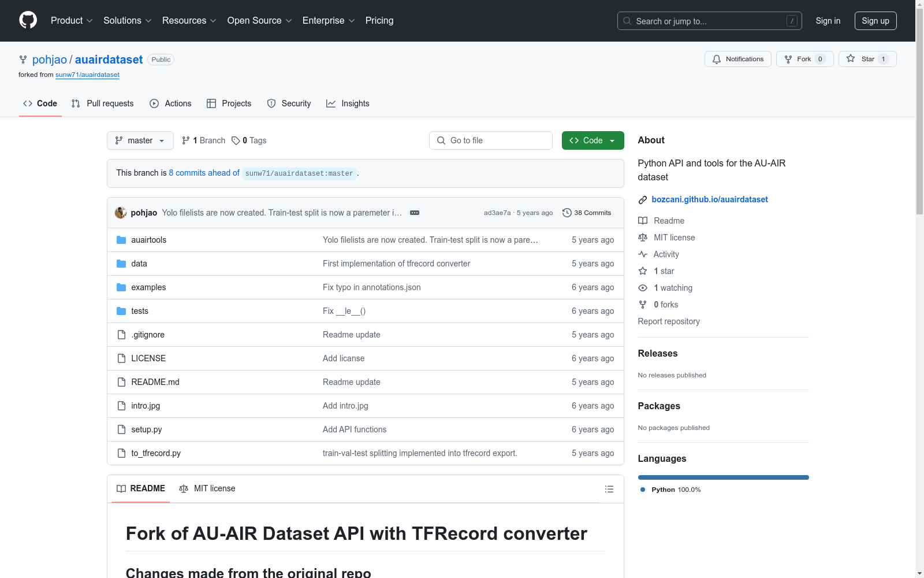This screenshot has height=578, width=924.
Task: Open the sunw71/auairdataset forked-from link
Action: [x=87, y=75]
